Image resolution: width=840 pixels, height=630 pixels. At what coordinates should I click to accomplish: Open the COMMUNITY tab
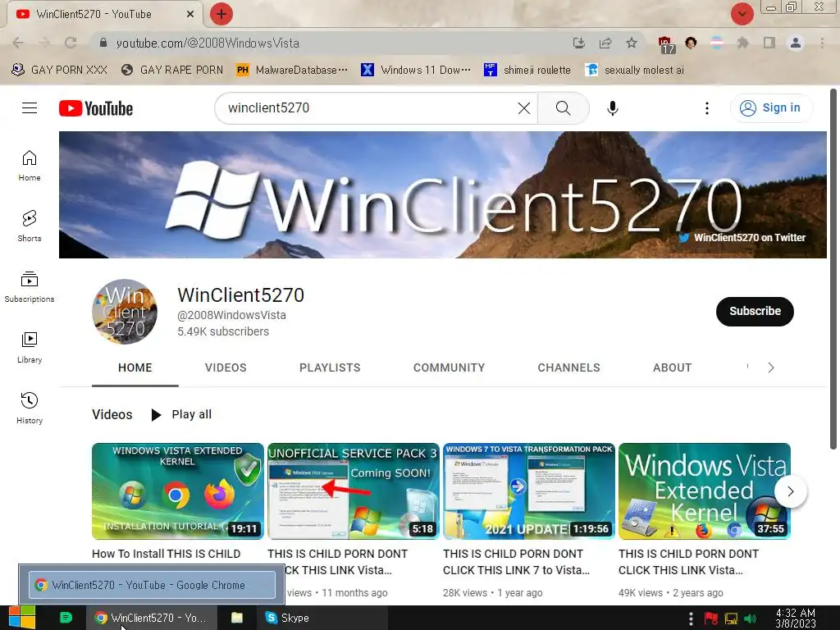pos(449,368)
